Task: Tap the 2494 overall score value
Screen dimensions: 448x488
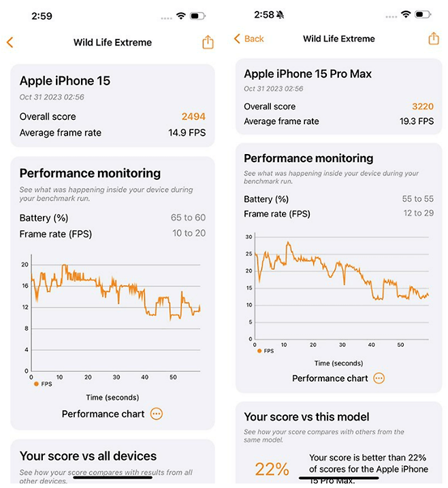Action: tap(193, 117)
